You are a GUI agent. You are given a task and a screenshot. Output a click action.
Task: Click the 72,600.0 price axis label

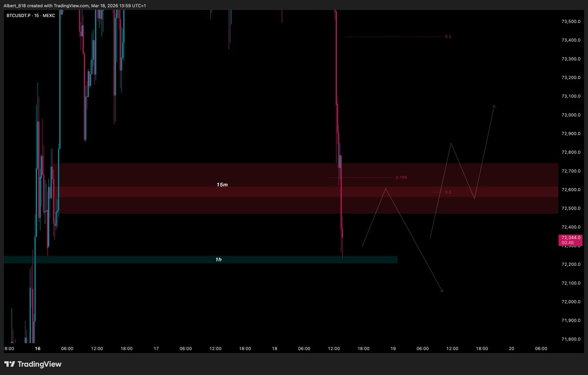[x=571, y=190]
